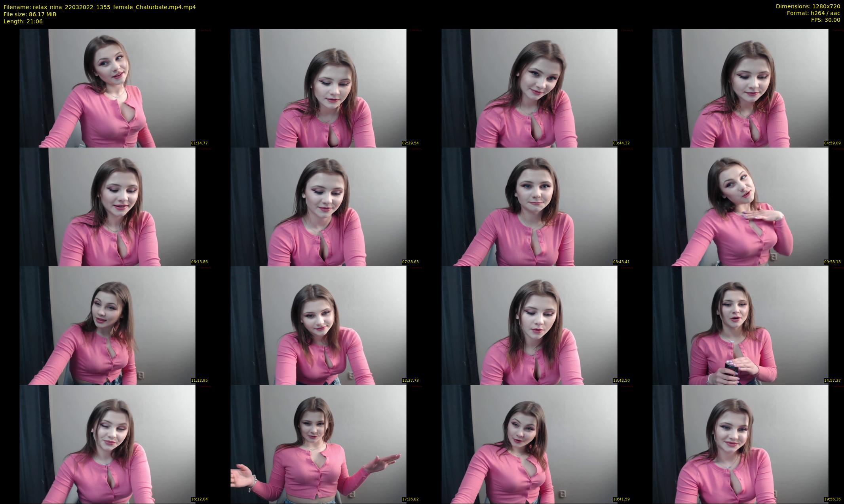
Task: Open the thumbnail marked 03:44.32
Action: point(529,88)
